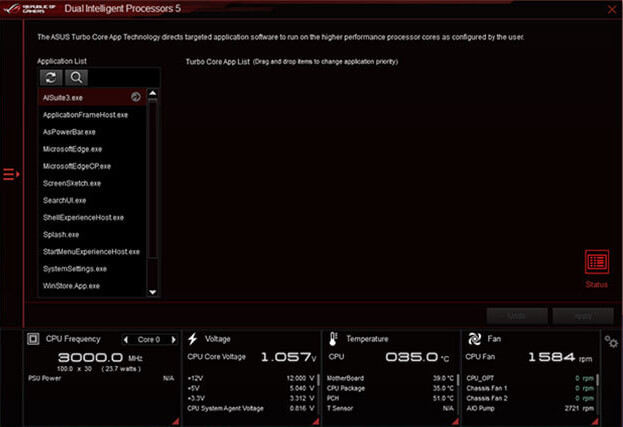Click the Temperature thermometer icon
The height and width of the screenshot is (427, 623).
pyautogui.click(x=334, y=339)
